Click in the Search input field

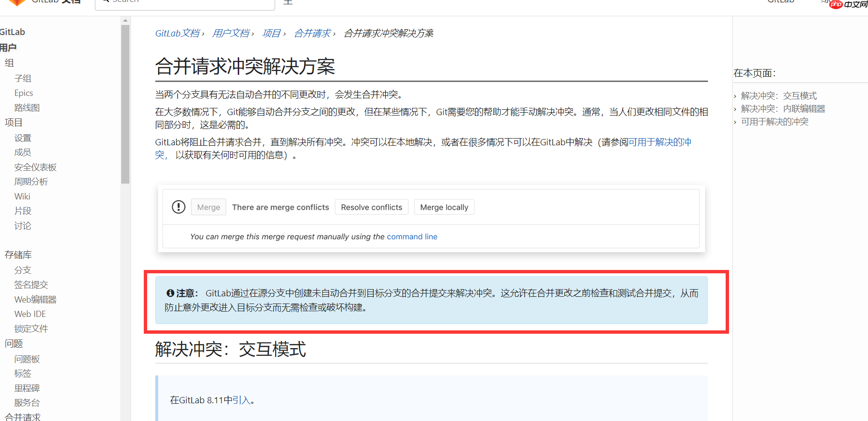tap(185, 4)
